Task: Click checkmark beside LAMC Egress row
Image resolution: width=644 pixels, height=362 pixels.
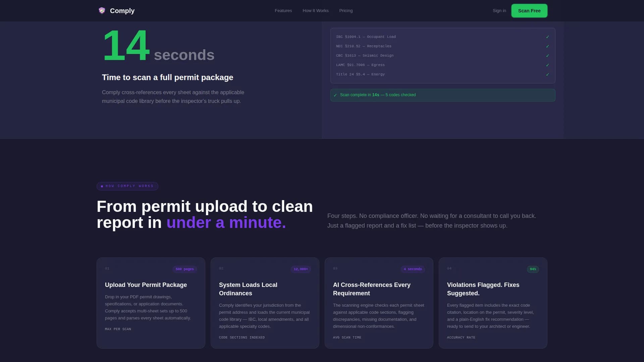Action: pyautogui.click(x=547, y=65)
